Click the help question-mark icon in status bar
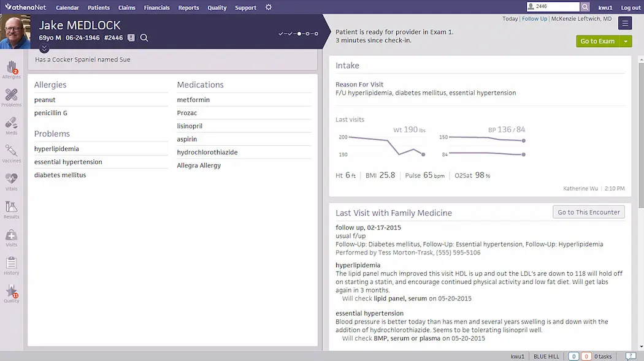The width and height of the screenshot is (644, 361). pyautogui.click(x=631, y=356)
